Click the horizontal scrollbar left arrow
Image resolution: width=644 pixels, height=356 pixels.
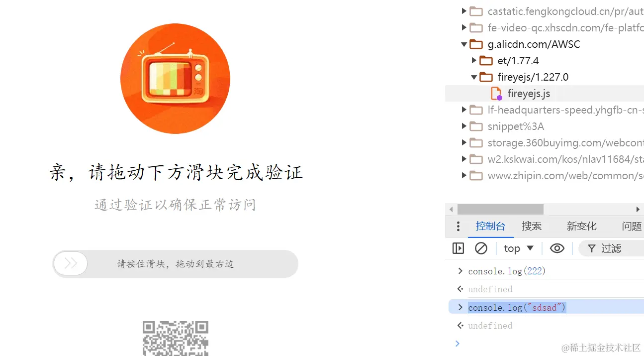[451, 209]
